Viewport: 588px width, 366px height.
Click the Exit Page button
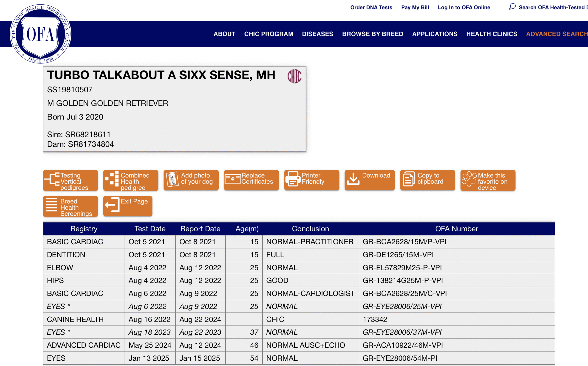pyautogui.click(x=127, y=206)
